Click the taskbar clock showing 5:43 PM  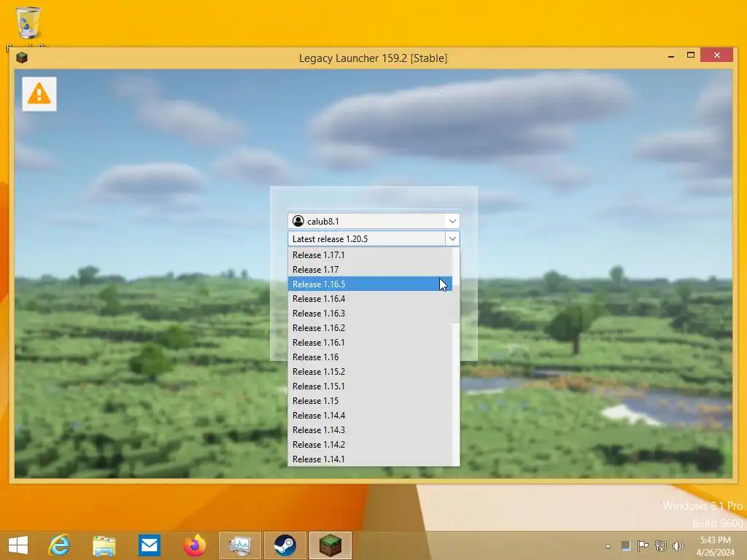click(x=715, y=545)
